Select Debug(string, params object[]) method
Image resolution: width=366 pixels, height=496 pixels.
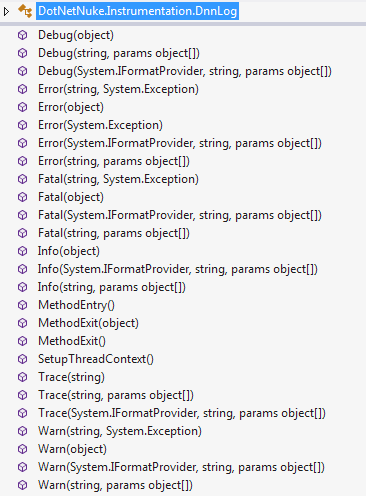click(x=119, y=53)
